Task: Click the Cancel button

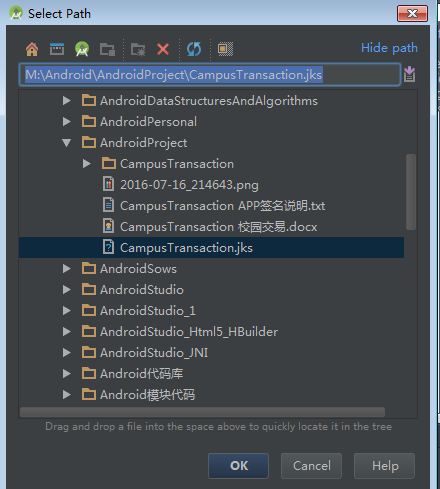Action: (311, 466)
